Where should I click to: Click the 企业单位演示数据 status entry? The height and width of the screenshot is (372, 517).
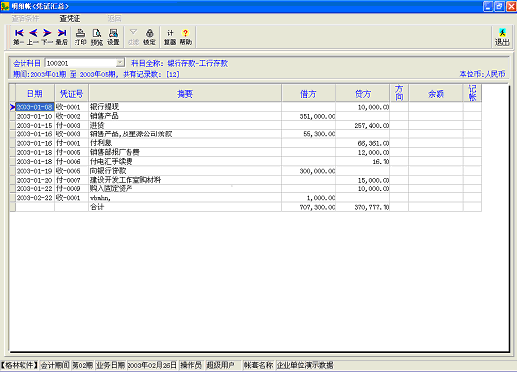[x=305, y=365]
